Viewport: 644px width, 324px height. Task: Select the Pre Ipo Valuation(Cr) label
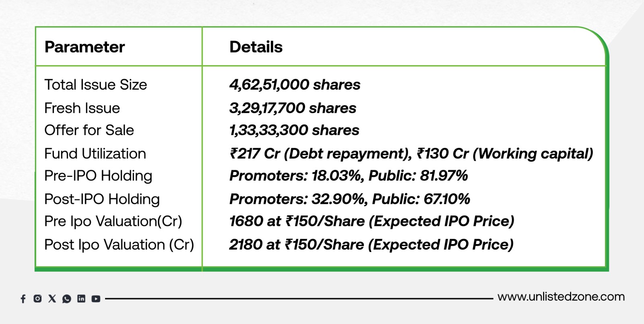tap(113, 221)
